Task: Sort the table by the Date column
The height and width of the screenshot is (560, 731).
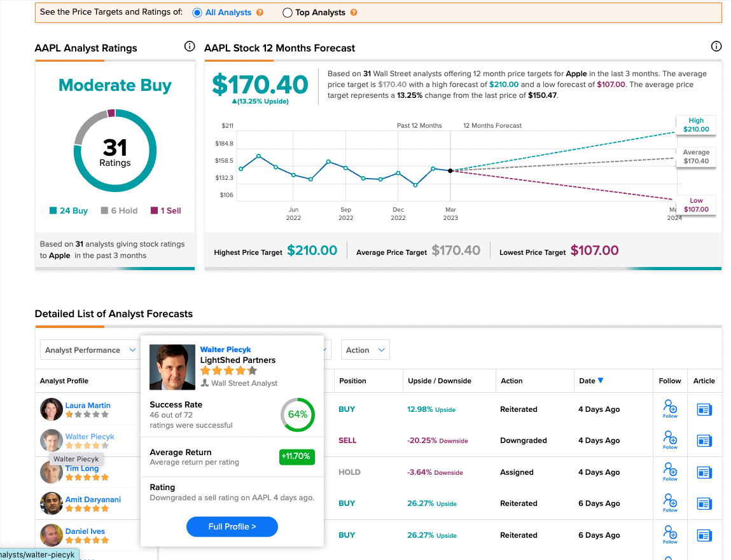Action: coord(591,381)
